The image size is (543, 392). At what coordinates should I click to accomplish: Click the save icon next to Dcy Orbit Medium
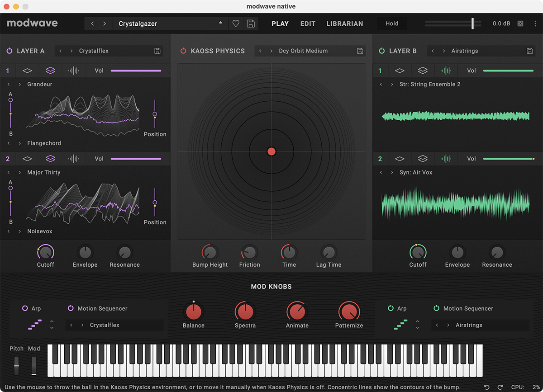(x=360, y=51)
